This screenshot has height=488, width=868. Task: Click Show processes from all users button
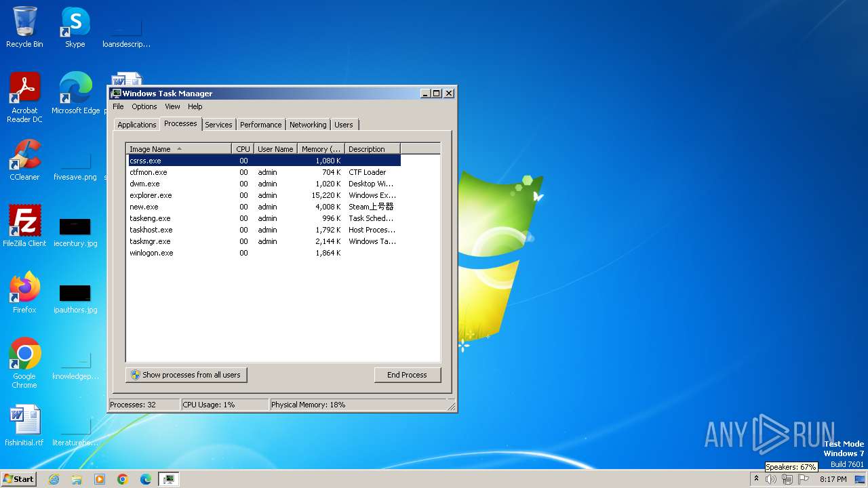pos(186,375)
